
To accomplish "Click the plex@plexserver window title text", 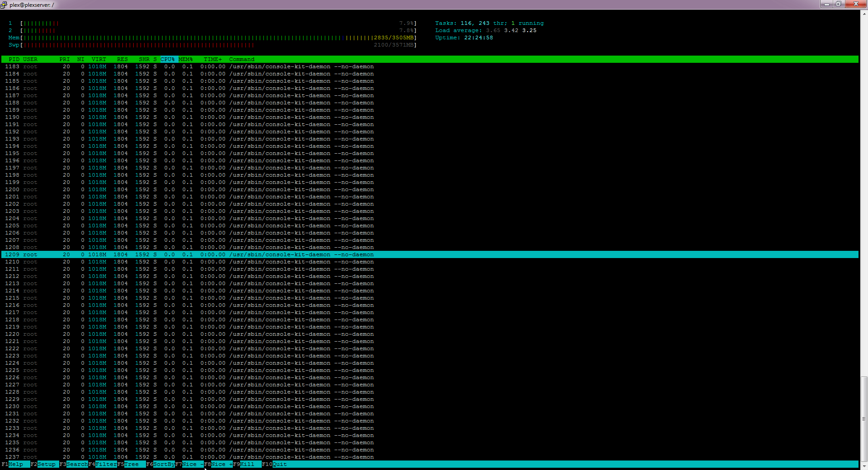I will (32, 5).
